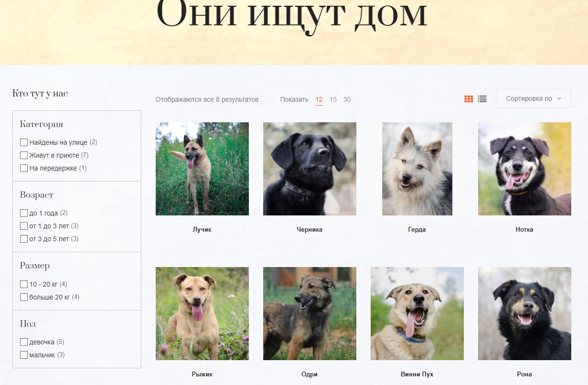588x385 pixels.
Task: Follow the 'Одри' name link
Action: [x=310, y=374]
